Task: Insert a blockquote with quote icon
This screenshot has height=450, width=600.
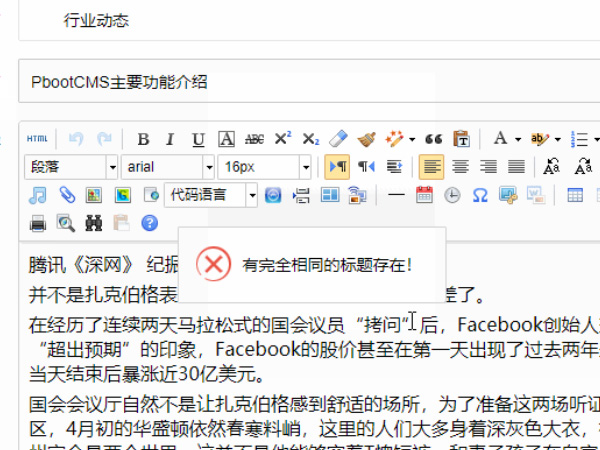Action: click(434, 139)
